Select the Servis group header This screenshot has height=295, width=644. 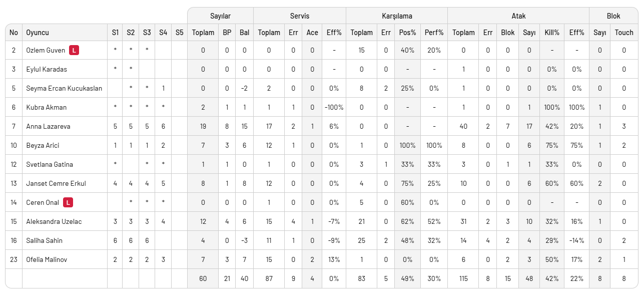[299, 16]
